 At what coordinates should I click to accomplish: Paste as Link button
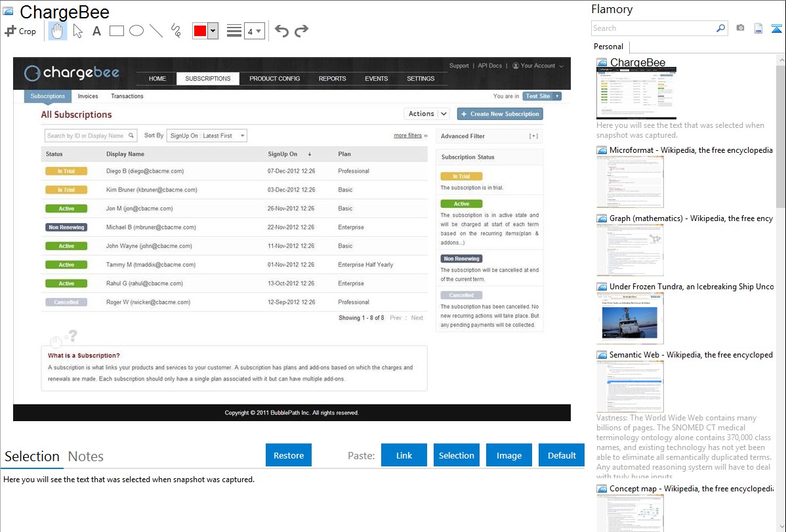point(404,455)
